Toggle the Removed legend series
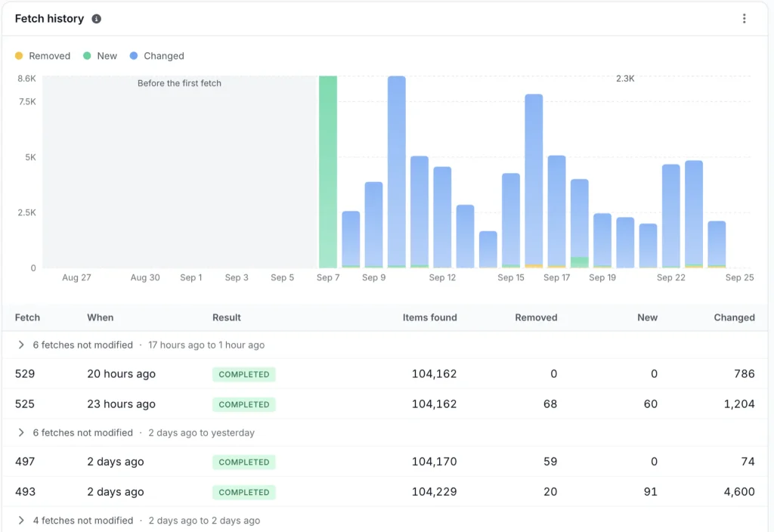Viewport: 774px width, 532px height. click(42, 56)
